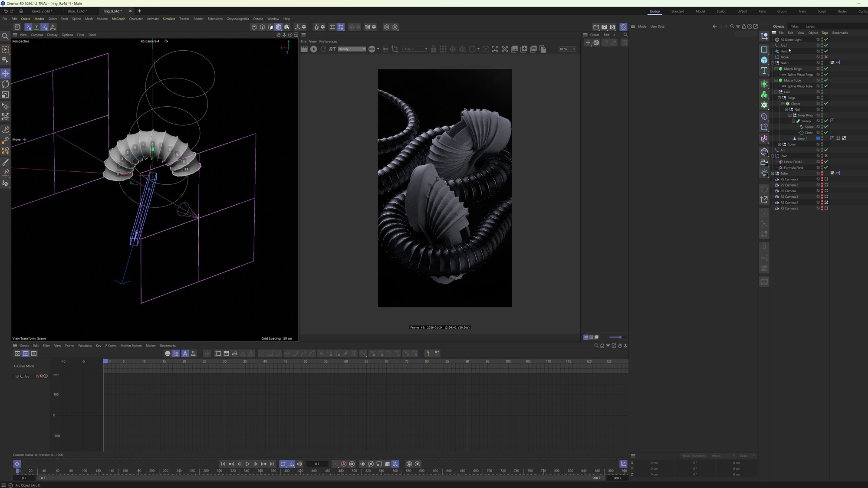Click the autokeying button in timeline

pyautogui.click(x=343, y=464)
